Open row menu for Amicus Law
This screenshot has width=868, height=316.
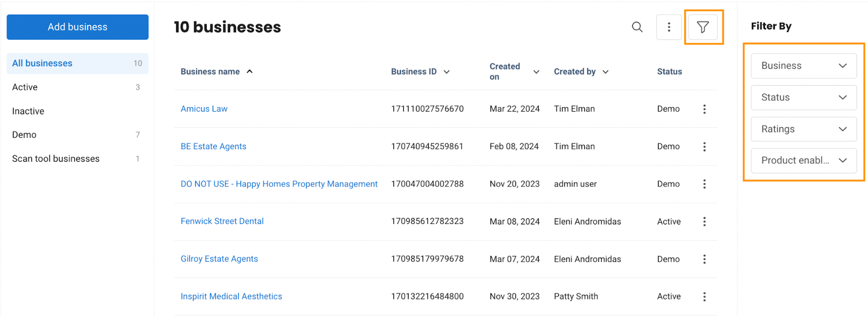(704, 109)
